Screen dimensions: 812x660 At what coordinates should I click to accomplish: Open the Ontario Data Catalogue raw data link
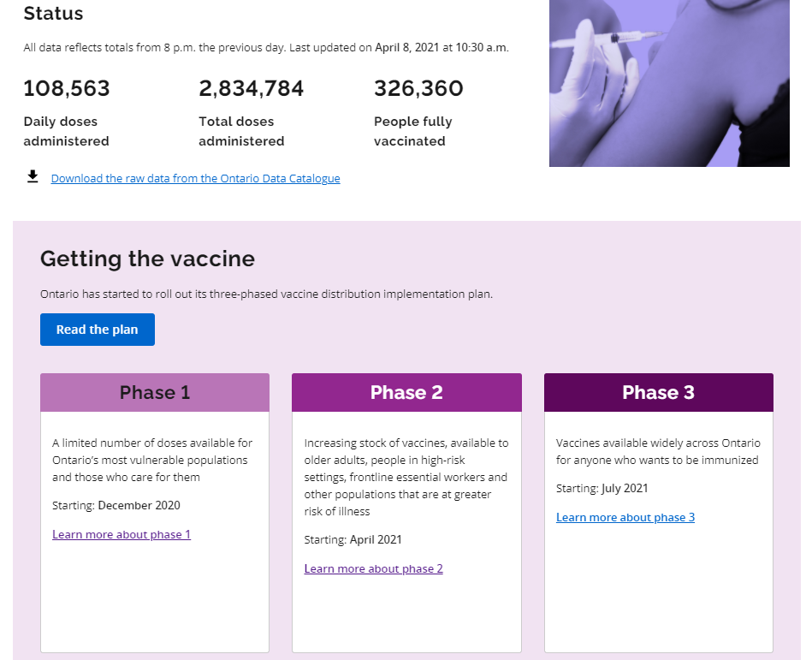[195, 179]
